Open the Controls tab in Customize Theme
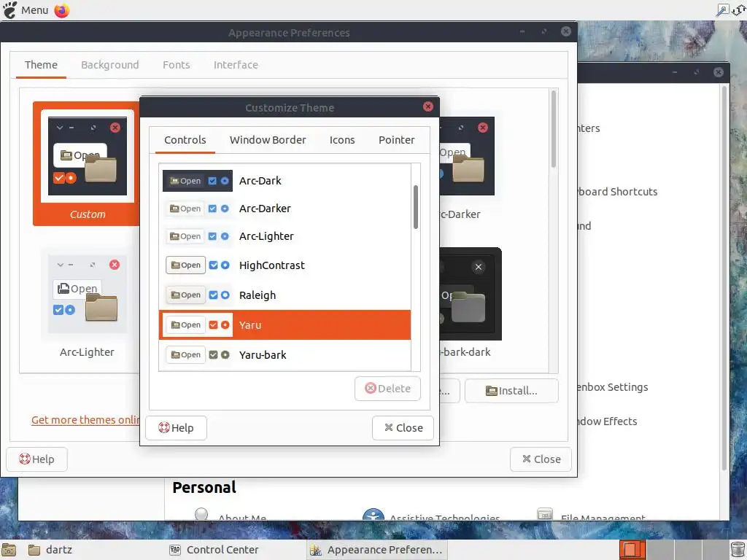The height and width of the screenshot is (560, 747). (185, 140)
